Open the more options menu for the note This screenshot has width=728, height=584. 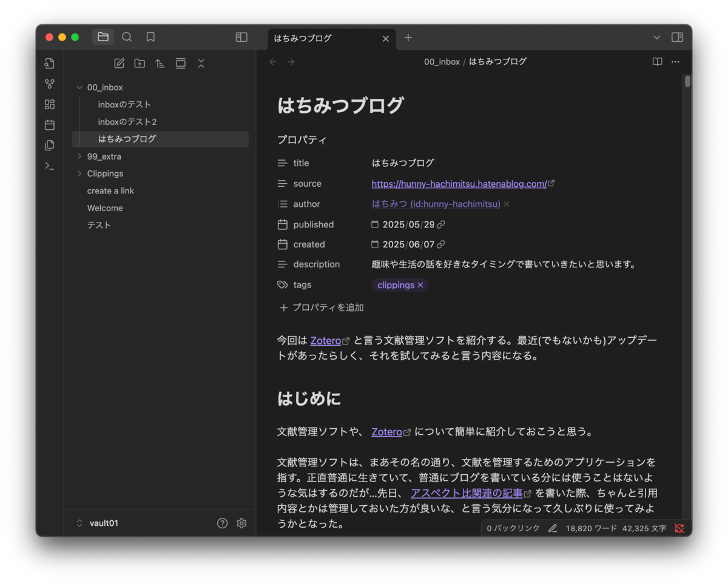tap(675, 61)
